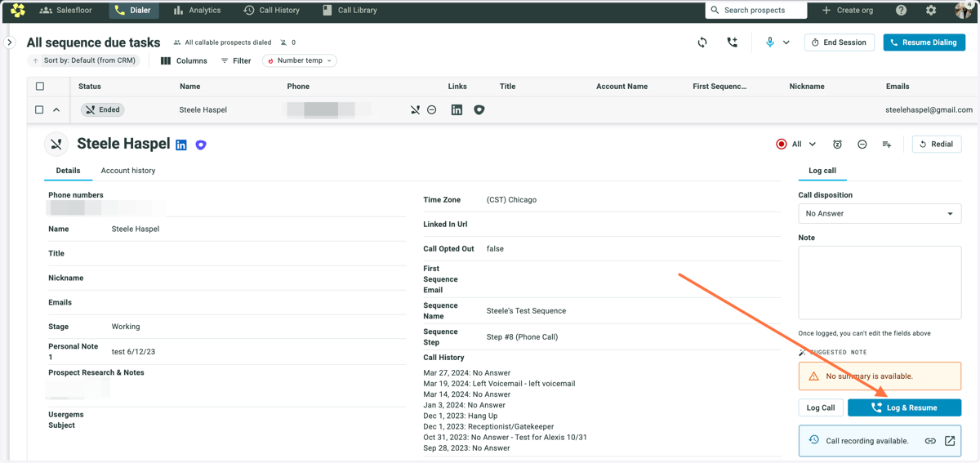Open the Analytics tab
The image size is (980, 463).
point(197,11)
